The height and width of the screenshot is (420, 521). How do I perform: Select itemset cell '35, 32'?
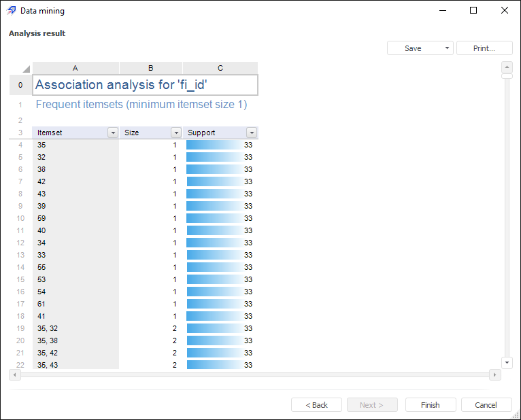tap(75, 328)
